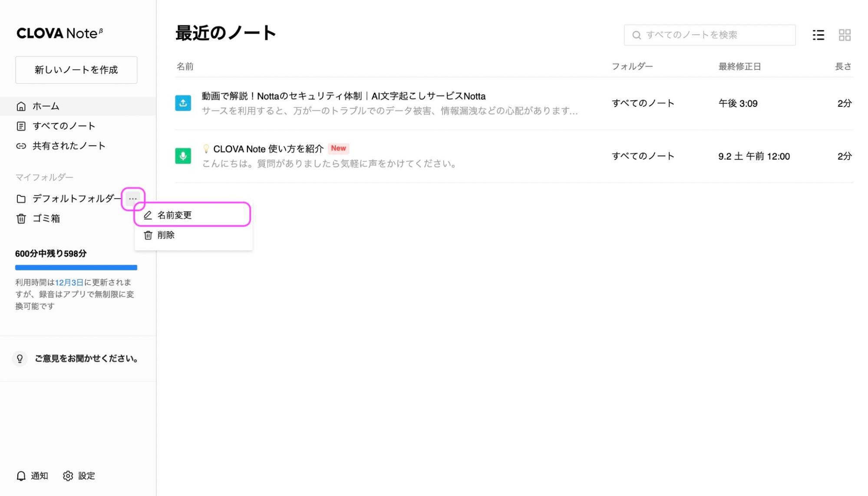Screen dimensions: 868x496
Task: Click the 600分中残り598分 usage label
Action: click(x=51, y=253)
